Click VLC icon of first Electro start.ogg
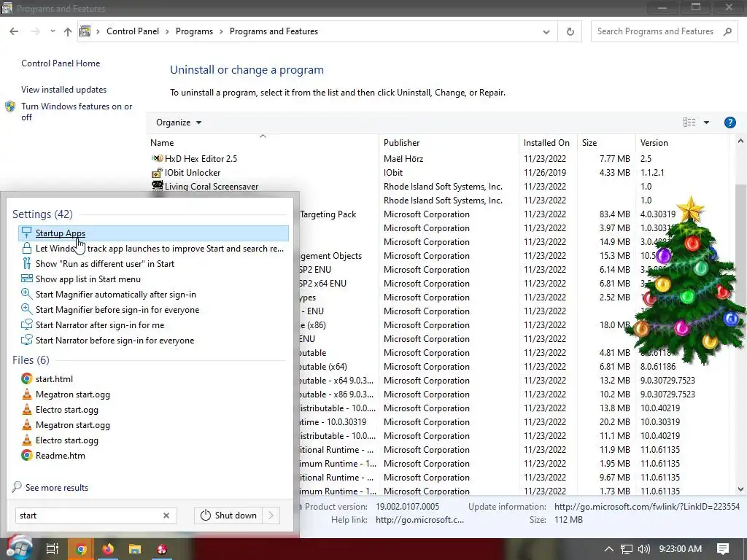The height and width of the screenshot is (560, 747). pos(27,410)
